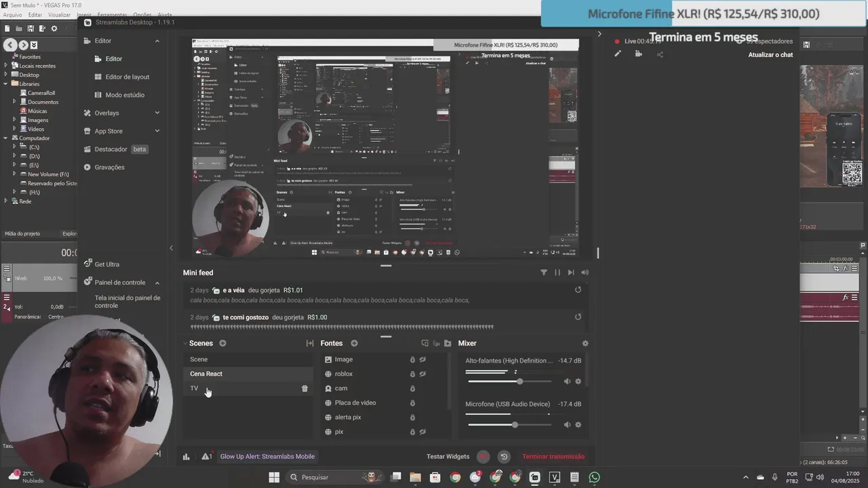
Task: Open the Mixer advanced settings gear
Action: point(585,344)
